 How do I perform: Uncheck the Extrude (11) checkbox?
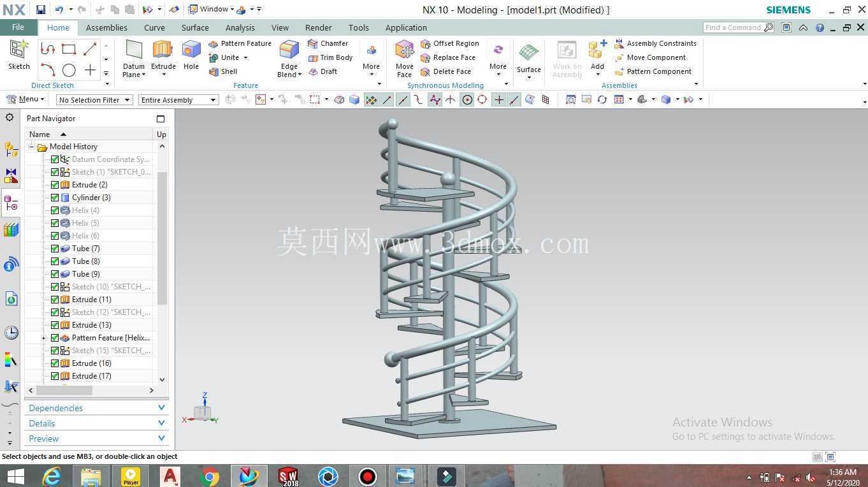pyautogui.click(x=55, y=300)
